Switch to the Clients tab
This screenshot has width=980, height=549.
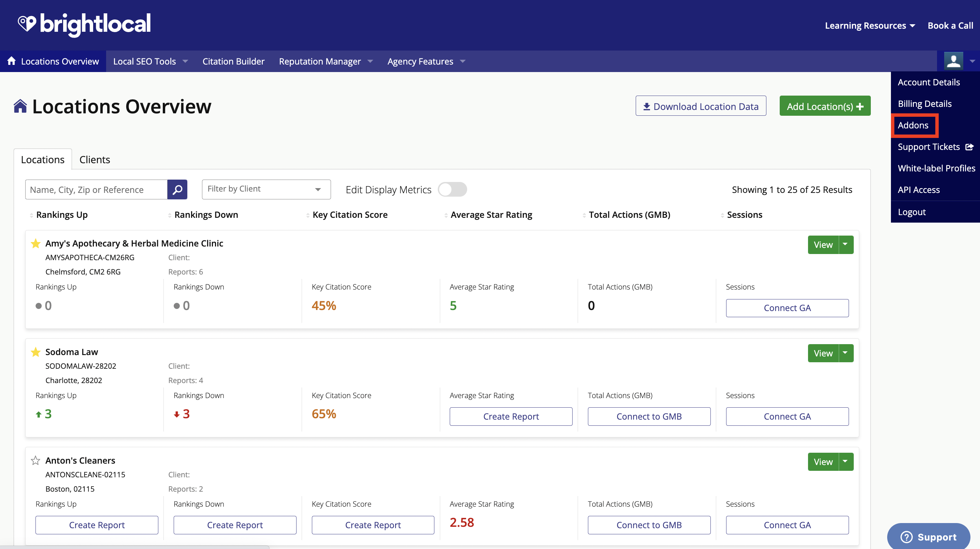(95, 159)
